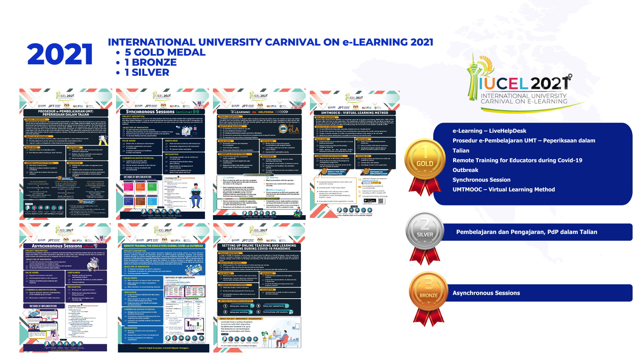The image size is (644, 362).
Task: Open Synchronous Sessions (online) poster thumbnail
Action: coord(162,154)
